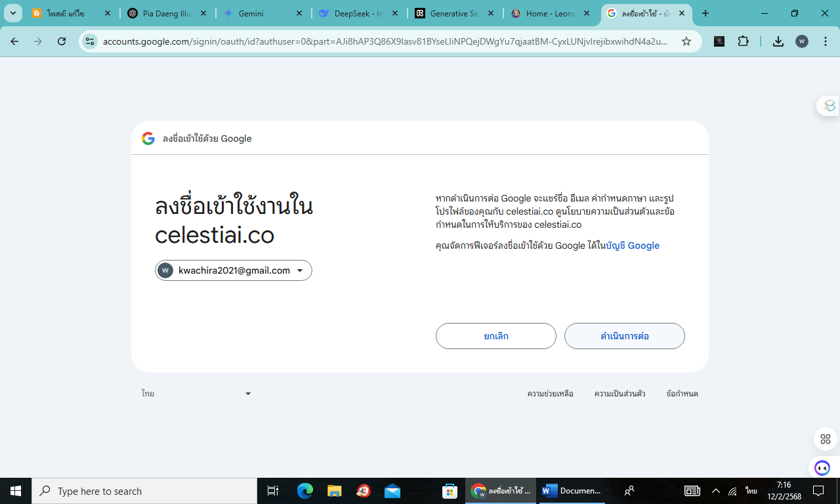Open the Windows Start menu
Viewport: 840px width, 504px height.
pos(16,491)
